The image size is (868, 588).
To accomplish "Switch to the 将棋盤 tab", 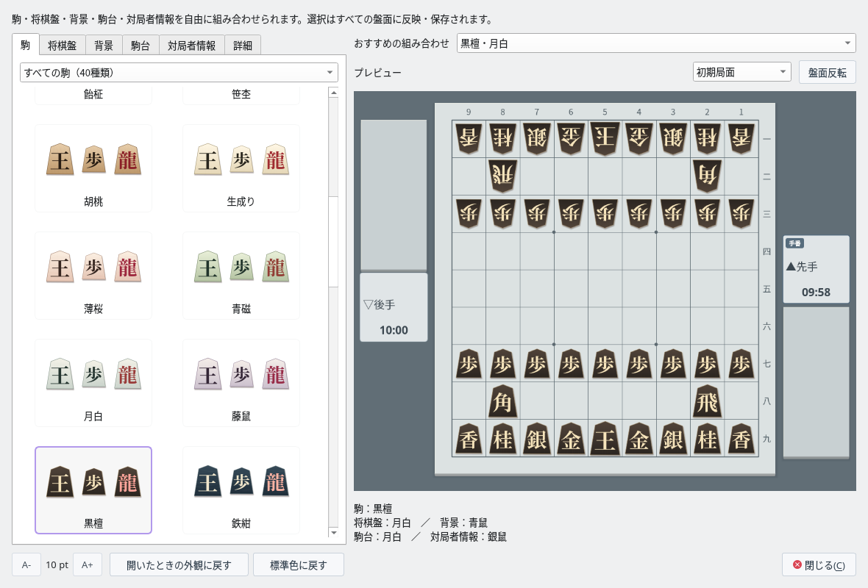I will [62, 46].
